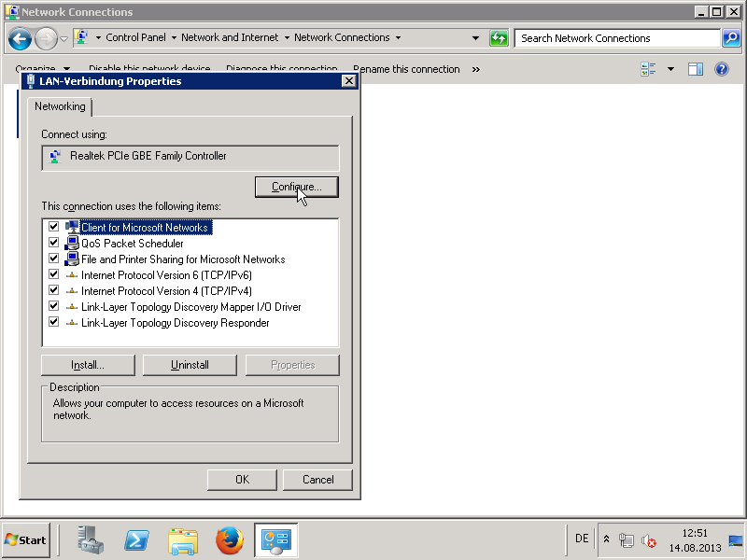The image size is (747, 560).
Task: Click the search magnifier button
Action: coord(731,38)
